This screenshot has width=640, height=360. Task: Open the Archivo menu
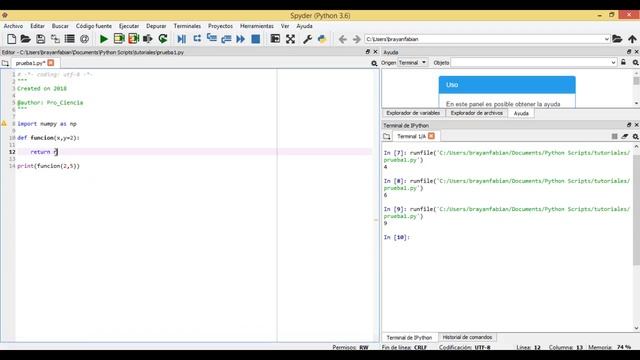[13, 26]
